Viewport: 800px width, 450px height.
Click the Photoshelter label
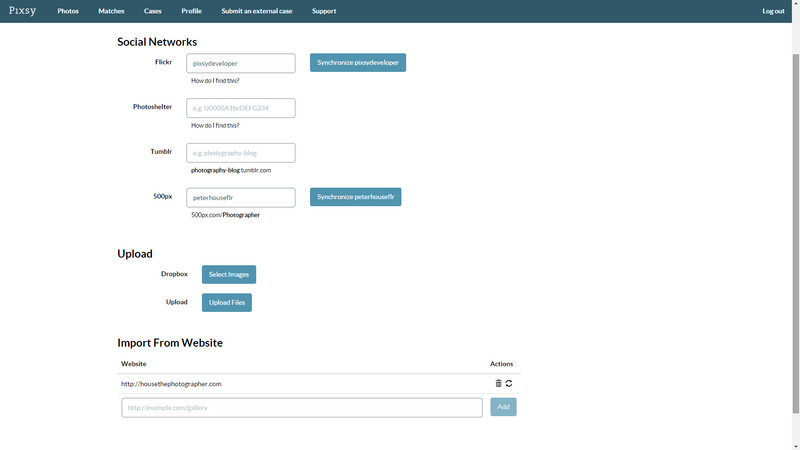click(153, 107)
